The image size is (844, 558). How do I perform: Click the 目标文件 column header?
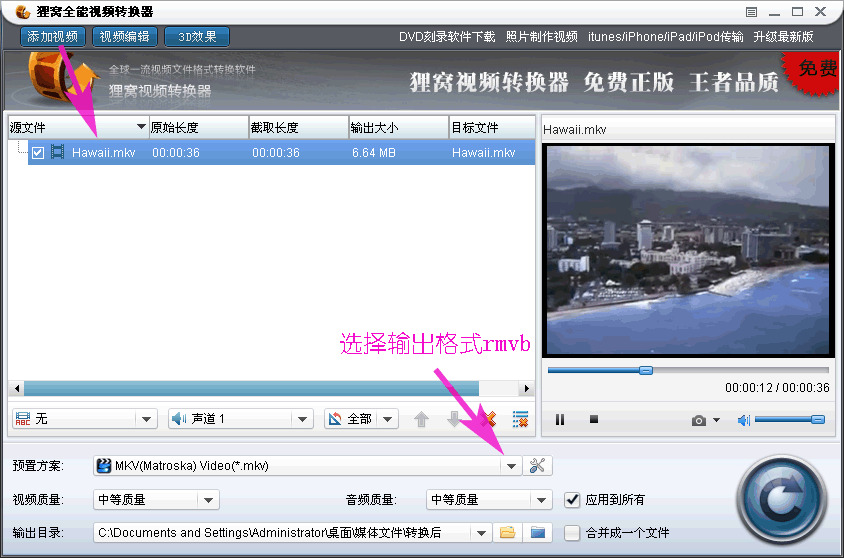coord(492,128)
